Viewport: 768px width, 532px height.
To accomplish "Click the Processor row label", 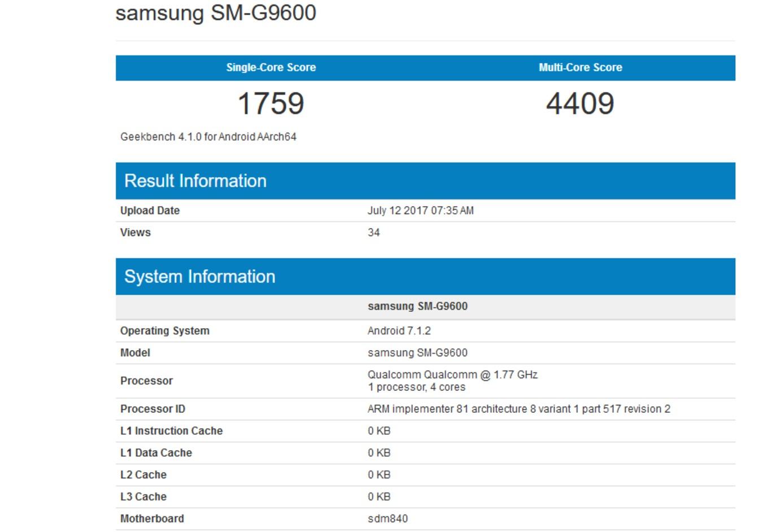I will [x=146, y=381].
